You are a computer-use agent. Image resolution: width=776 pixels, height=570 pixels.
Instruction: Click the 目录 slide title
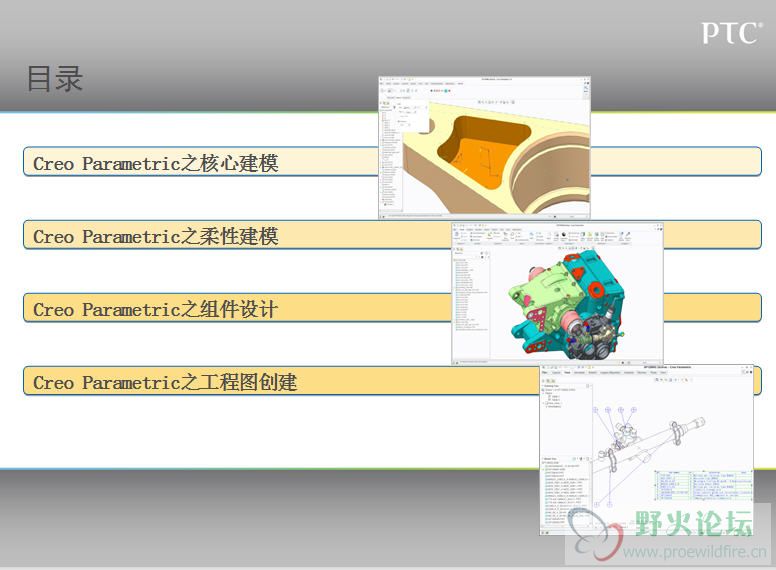(x=54, y=78)
